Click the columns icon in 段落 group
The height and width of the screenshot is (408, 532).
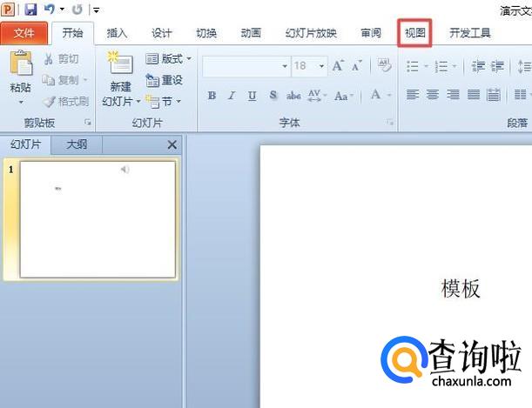click(x=520, y=95)
